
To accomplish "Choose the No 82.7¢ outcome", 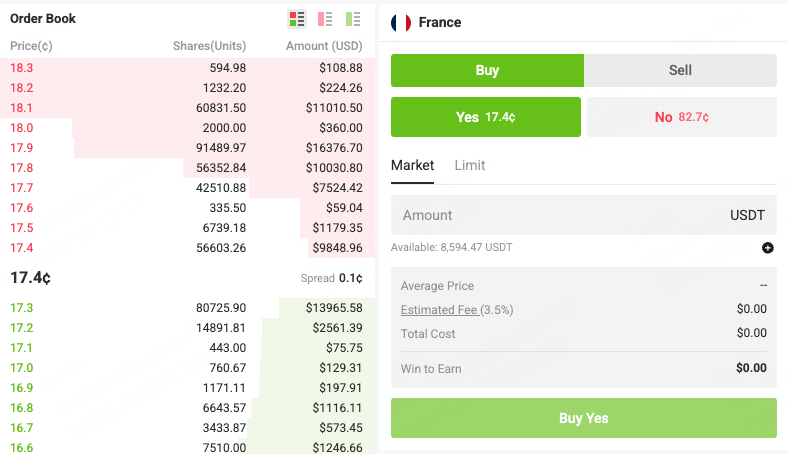I will tap(681, 117).
